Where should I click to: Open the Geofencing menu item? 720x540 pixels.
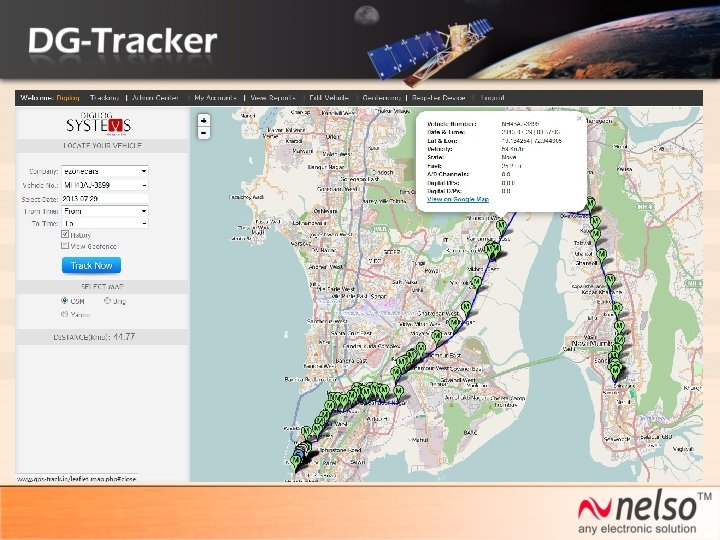click(381, 98)
